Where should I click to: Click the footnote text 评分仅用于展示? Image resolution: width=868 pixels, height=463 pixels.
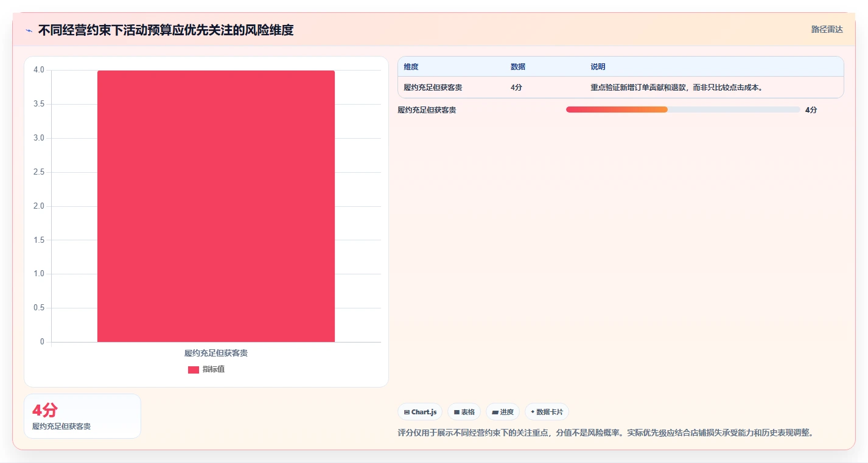pyautogui.click(x=606, y=433)
